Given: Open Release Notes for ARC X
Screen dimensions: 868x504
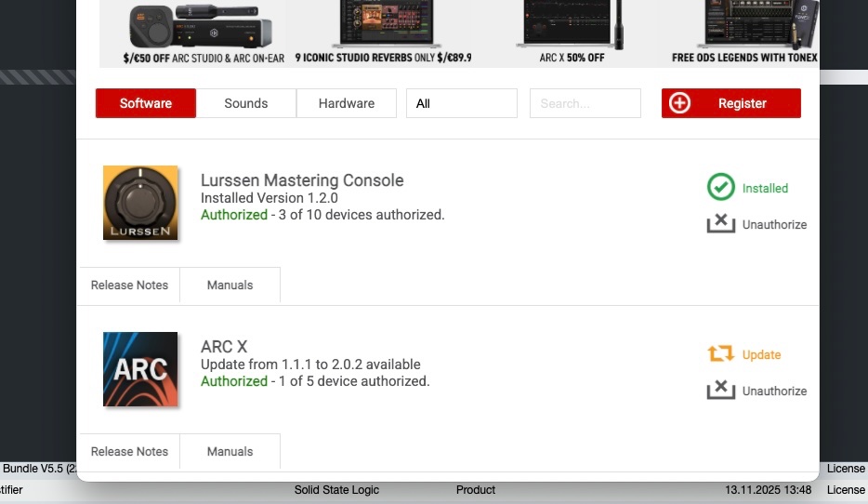Looking at the screenshot, I should 129,451.
